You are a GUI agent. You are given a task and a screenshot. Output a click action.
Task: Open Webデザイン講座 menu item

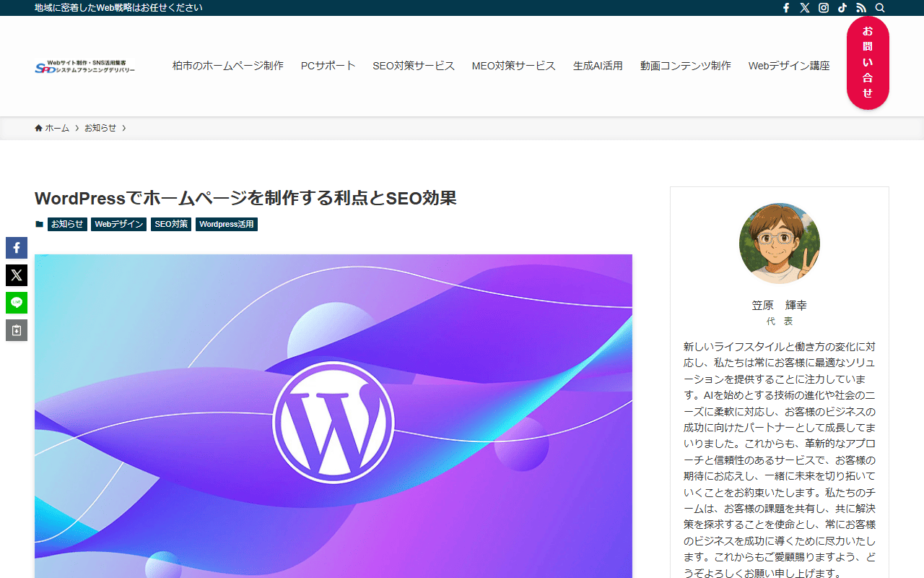(x=789, y=66)
